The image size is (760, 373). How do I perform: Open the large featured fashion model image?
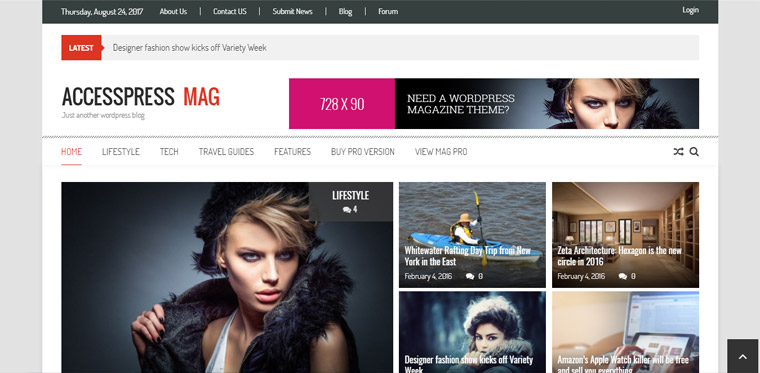pos(227,278)
